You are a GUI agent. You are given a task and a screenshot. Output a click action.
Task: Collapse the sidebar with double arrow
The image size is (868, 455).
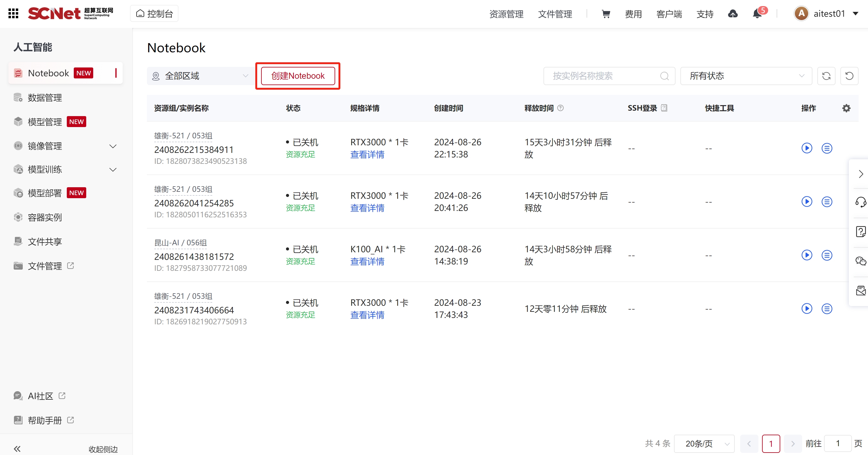point(17,449)
